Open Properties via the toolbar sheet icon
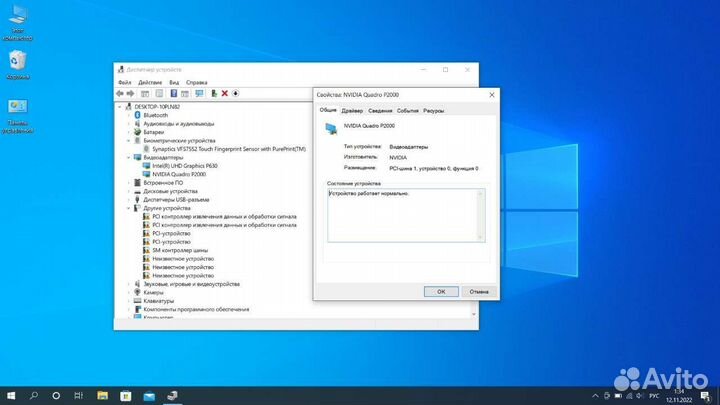 tap(159, 94)
